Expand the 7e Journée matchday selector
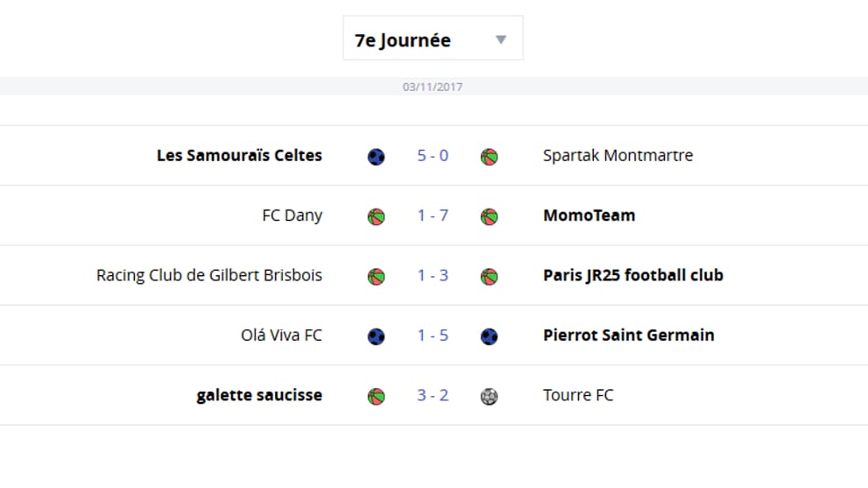This screenshot has height=488, width=868. 433,38
